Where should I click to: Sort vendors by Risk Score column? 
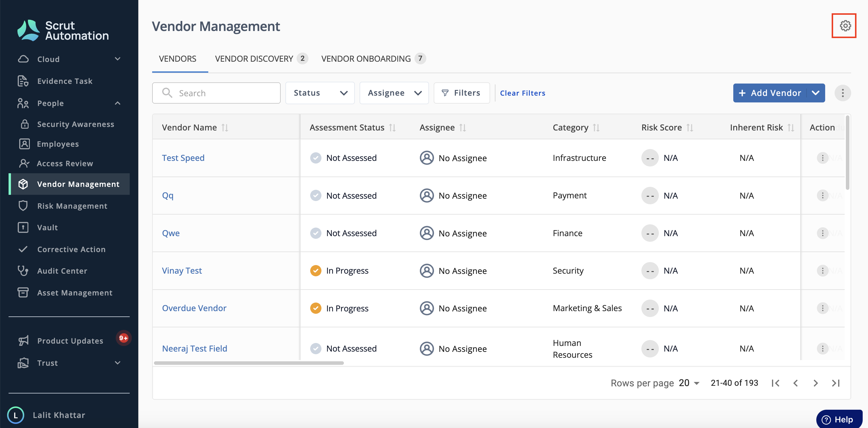pos(690,128)
